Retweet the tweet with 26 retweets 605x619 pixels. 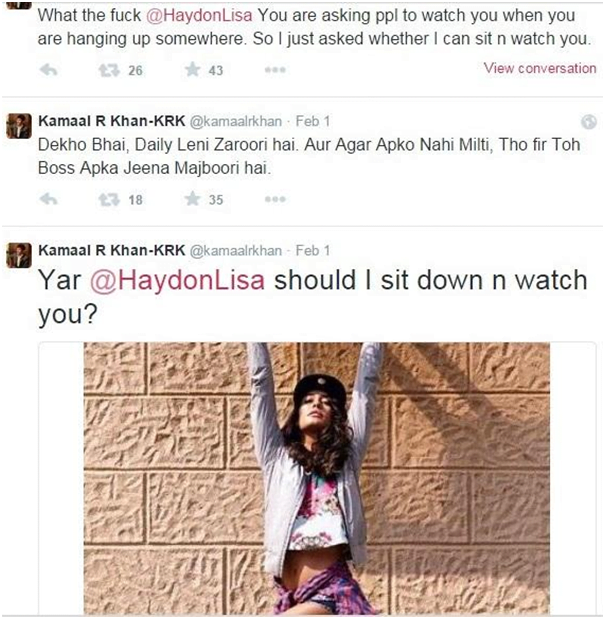tap(109, 70)
